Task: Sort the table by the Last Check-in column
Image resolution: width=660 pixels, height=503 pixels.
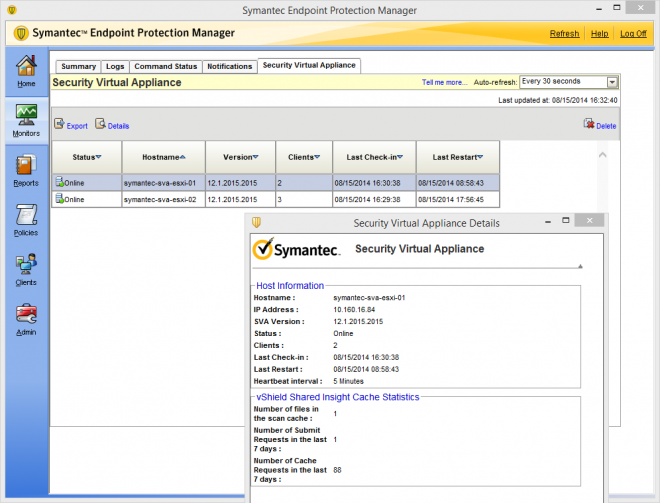Action: (375, 157)
